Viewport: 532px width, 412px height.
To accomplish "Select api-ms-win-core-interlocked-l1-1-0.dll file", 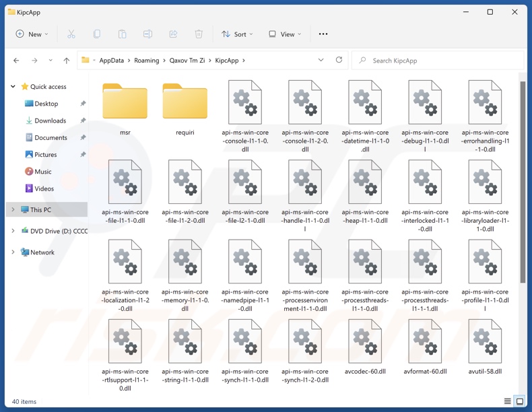I will (x=425, y=196).
